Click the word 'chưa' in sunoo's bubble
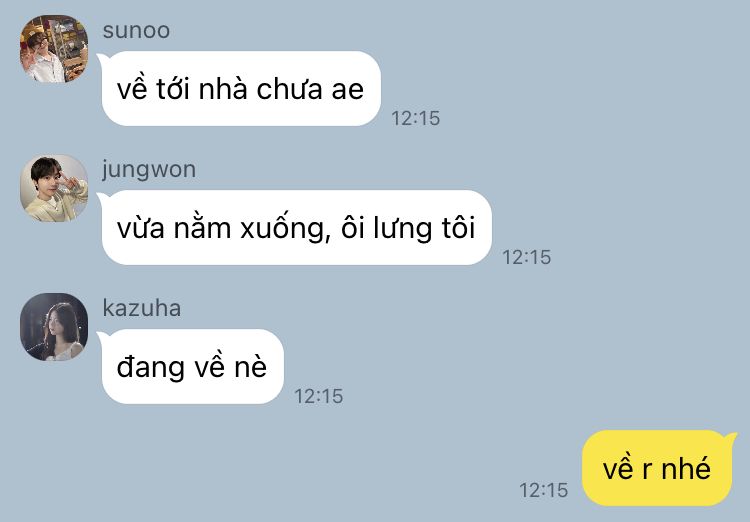The image size is (750, 522). point(289,89)
